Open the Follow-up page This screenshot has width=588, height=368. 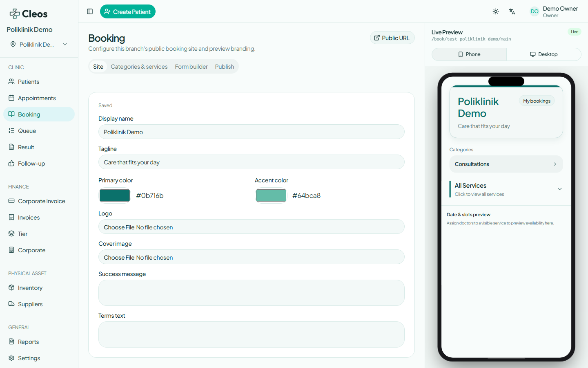click(39, 164)
